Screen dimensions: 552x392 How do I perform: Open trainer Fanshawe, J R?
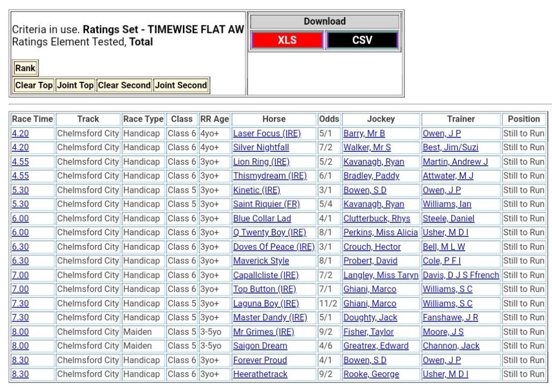click(x=450, y=318)
